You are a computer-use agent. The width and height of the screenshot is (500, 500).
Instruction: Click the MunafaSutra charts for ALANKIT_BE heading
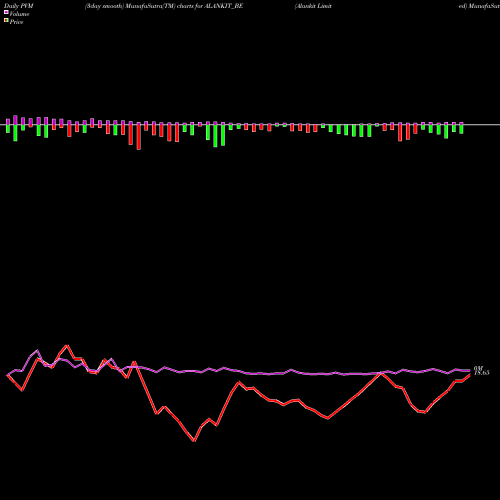[164, 6]
